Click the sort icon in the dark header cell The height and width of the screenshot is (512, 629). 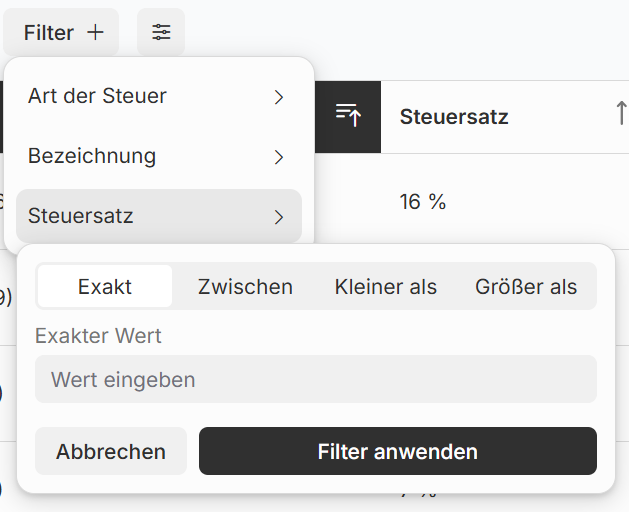[348, 116]
